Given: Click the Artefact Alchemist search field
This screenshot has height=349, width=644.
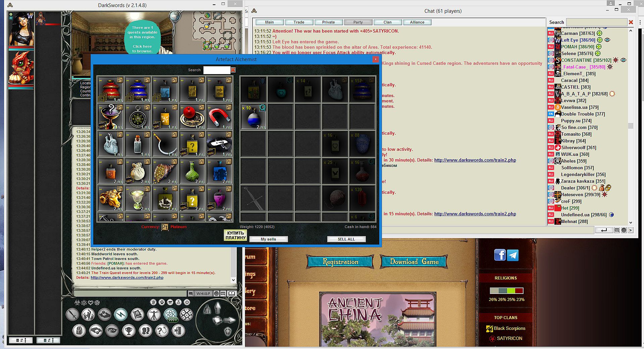Looking at the screenshot, I should pyautogui.click(x=217, y=70).
